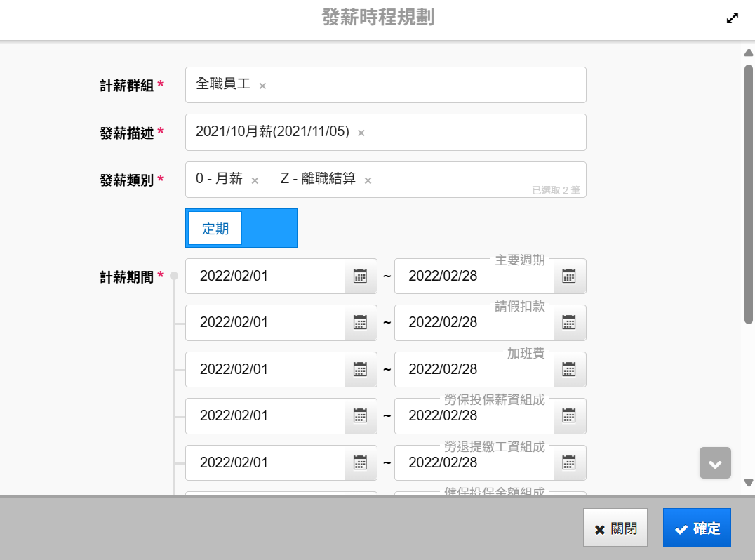Open calendar for 加班費 start date
Viewport: 755px width, 560px height.
pos(360,369)
